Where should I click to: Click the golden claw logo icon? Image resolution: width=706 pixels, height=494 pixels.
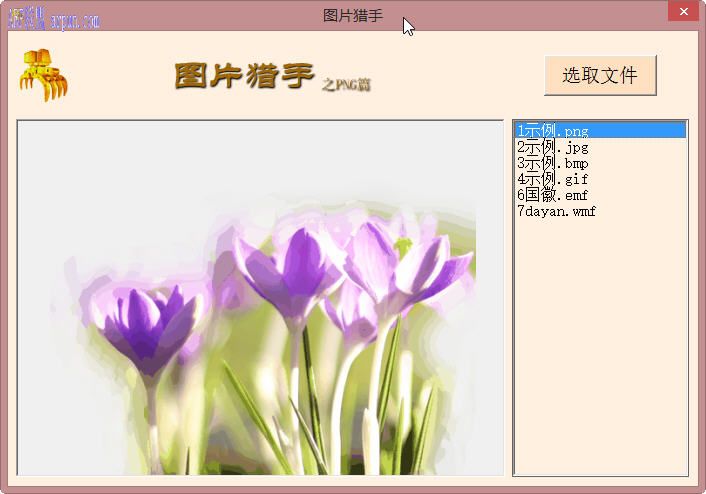43,75
